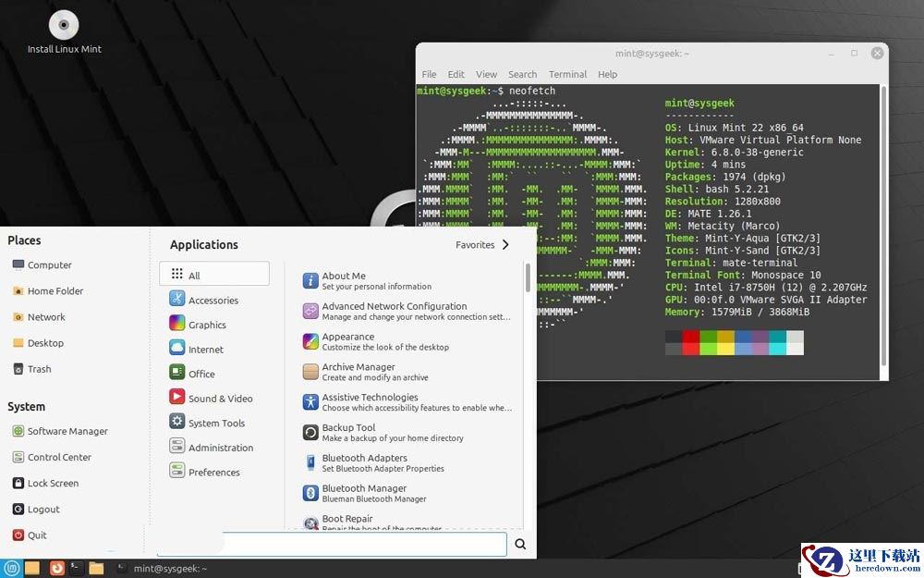The width and height of the screenshot is (924, 578).
Task: Click 'Resolution: 1280x800' line in terminal
Action: coord(723,201)
